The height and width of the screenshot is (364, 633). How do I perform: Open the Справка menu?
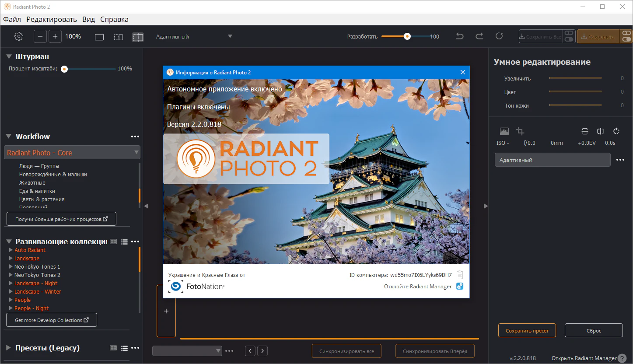pos(114,19)
